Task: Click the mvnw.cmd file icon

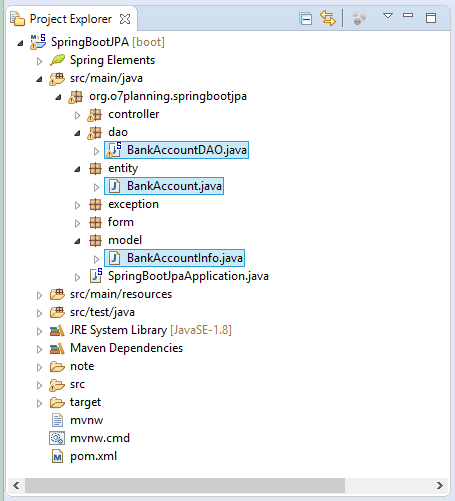Action: [x=57, y=438]
